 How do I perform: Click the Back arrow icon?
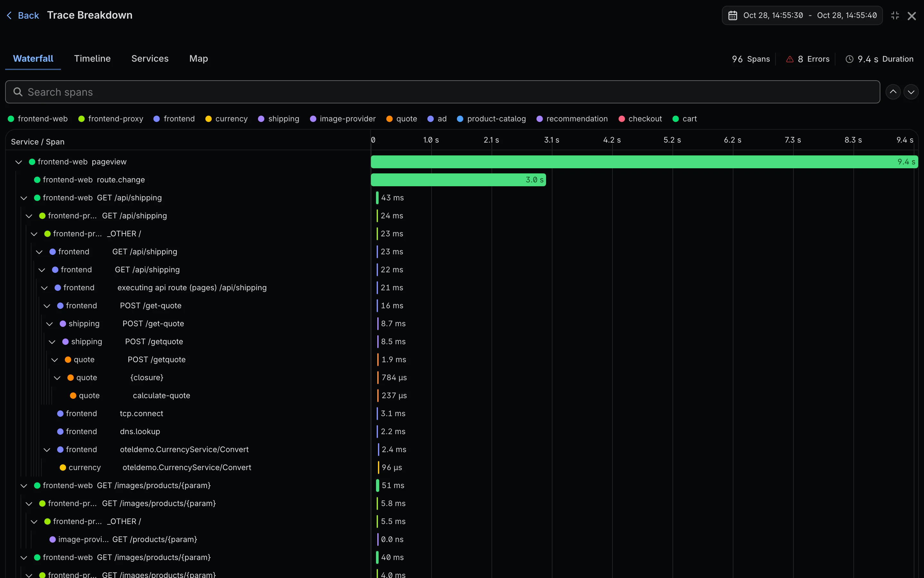[10, 15]
